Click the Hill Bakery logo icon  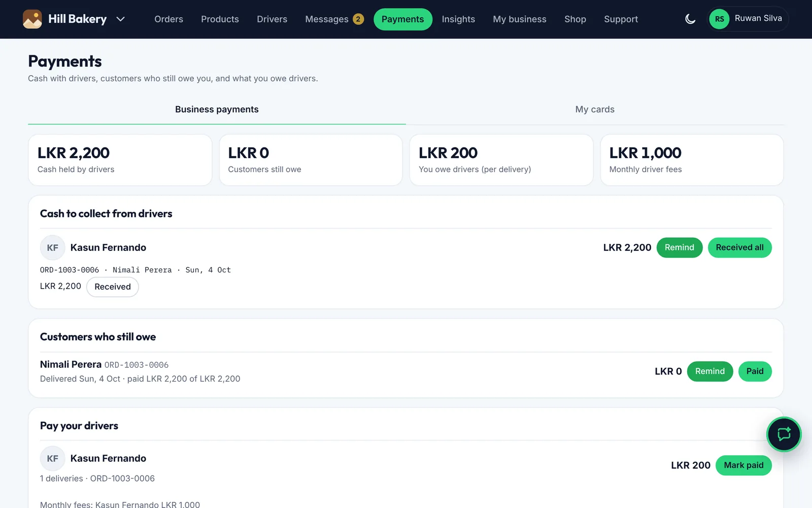point(32,19)
